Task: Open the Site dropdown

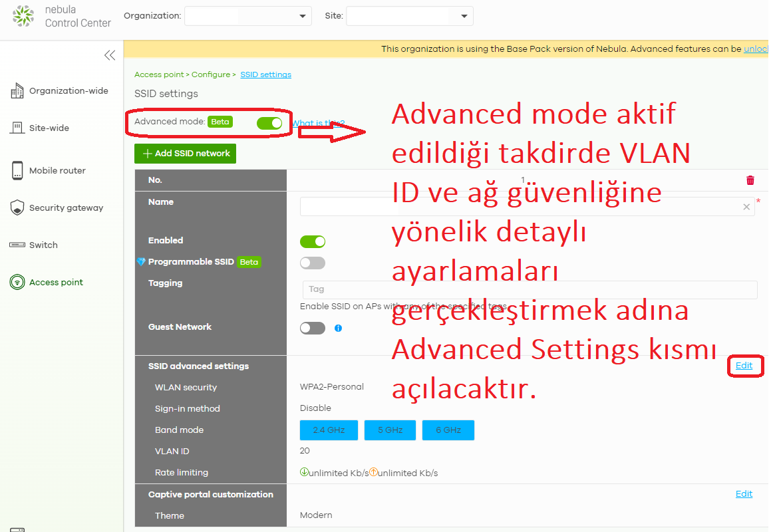Action: tap(409, 16)
